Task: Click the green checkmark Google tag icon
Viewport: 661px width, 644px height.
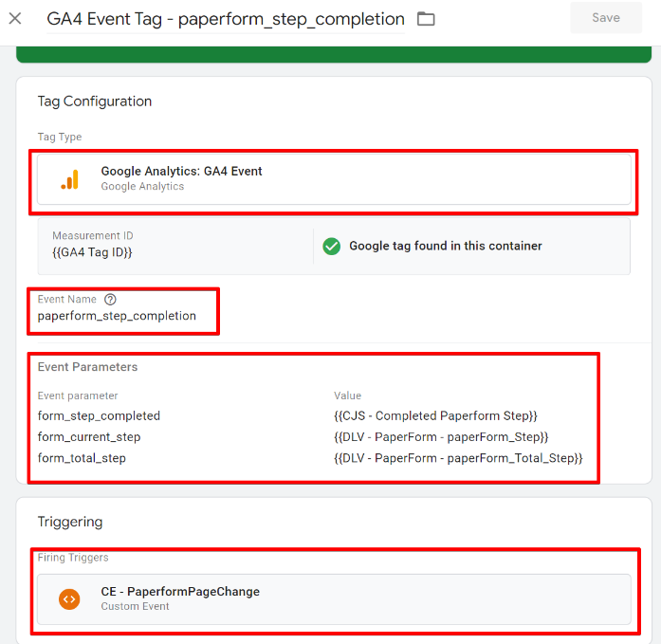Action: pos(331,247)
